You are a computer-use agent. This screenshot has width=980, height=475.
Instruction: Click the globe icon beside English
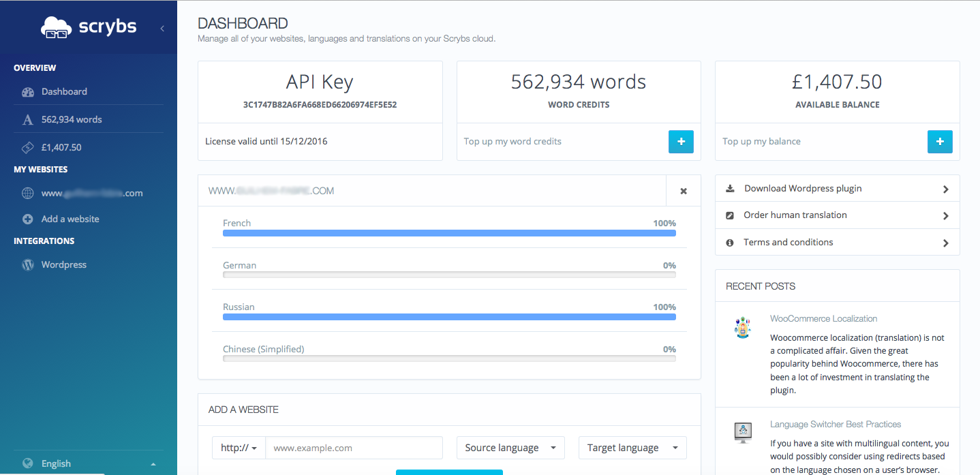pos(28,463)
